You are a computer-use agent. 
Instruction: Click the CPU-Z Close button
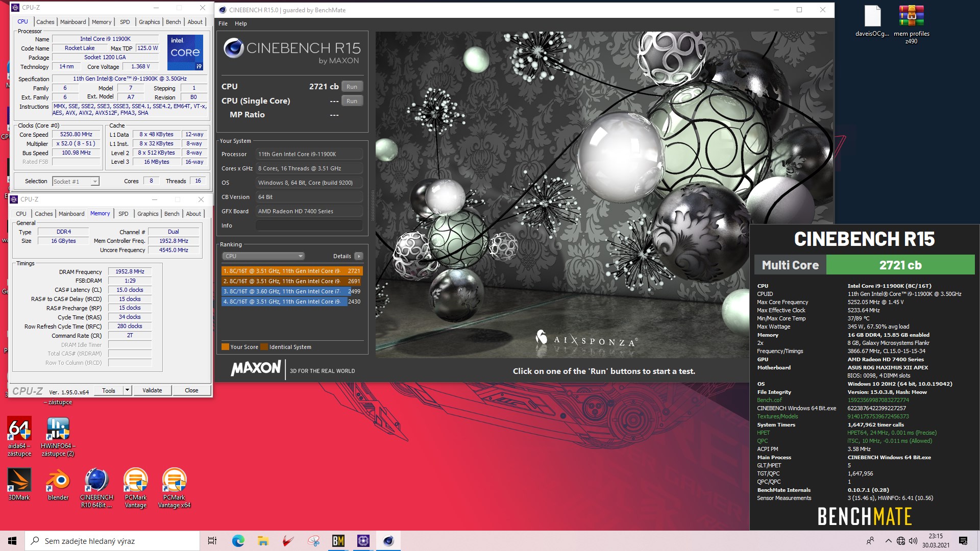click(x=191, y=390)
